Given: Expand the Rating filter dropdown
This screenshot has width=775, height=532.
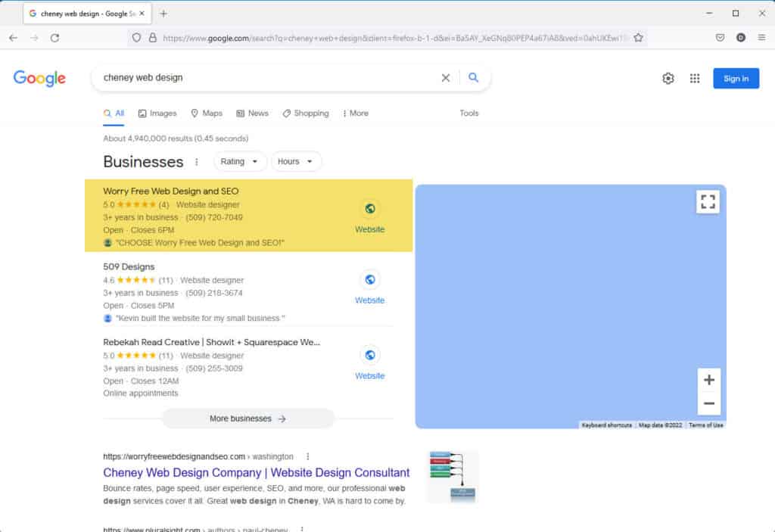Looking at the screenshot, I should (x=240, y=162).
